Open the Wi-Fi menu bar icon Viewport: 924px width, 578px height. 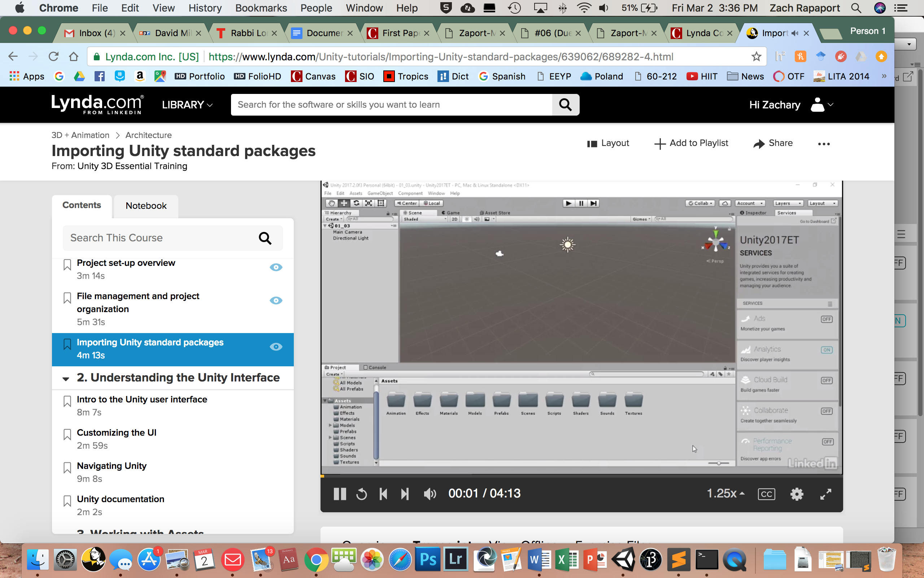click(x=584, y=8)
